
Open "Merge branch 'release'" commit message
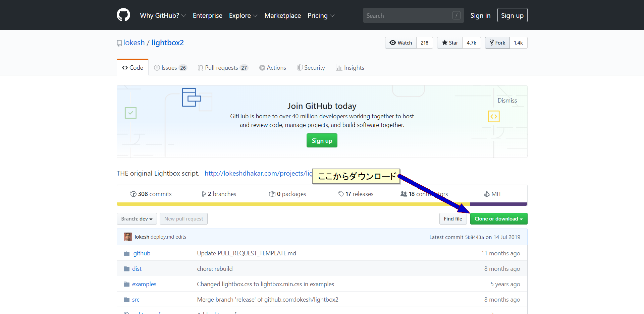click(268, 300)
